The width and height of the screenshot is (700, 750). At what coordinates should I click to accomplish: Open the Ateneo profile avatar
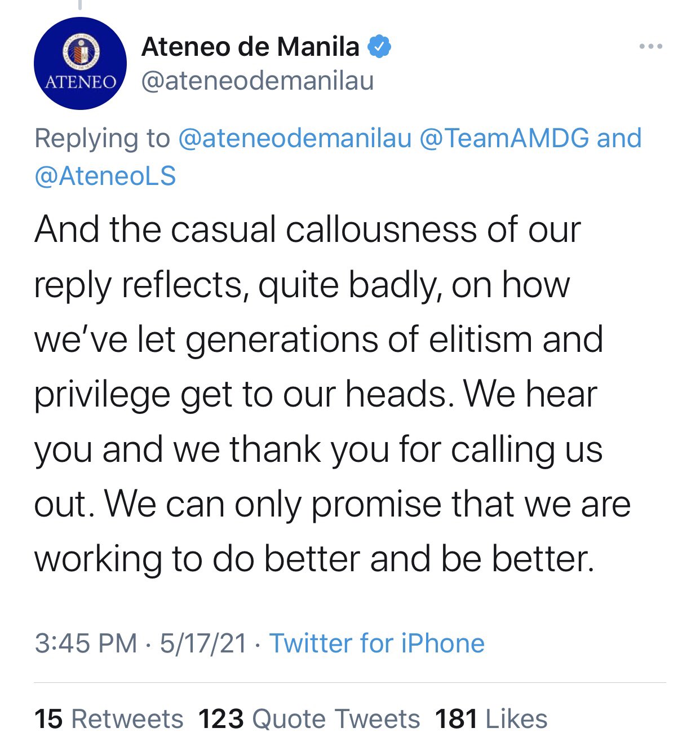[x=80, y=64]
